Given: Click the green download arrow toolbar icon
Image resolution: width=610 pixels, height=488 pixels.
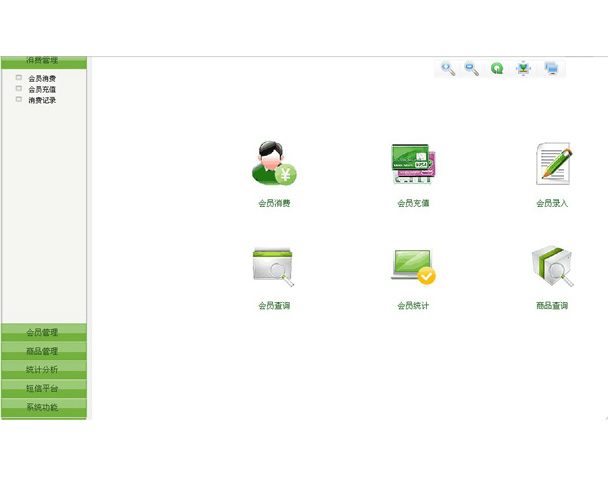Looking at the screenshot, I should coord(523,68).
